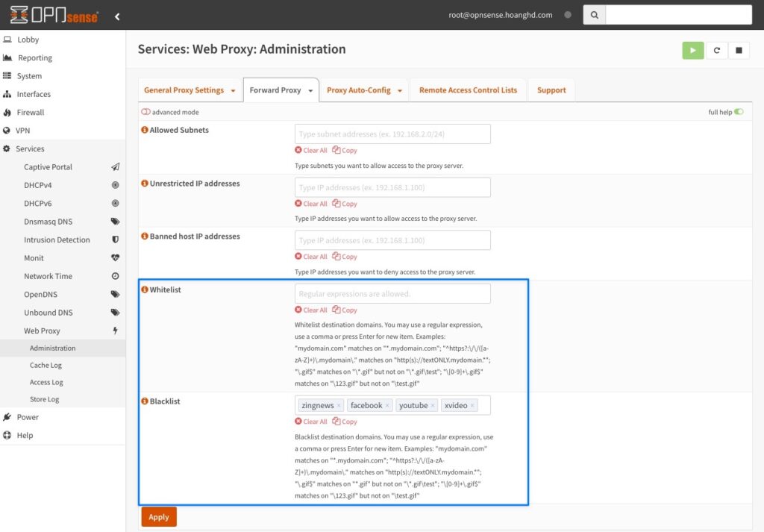Open the Support tab
The image size is (764, 532).
[x=551, y=90]
